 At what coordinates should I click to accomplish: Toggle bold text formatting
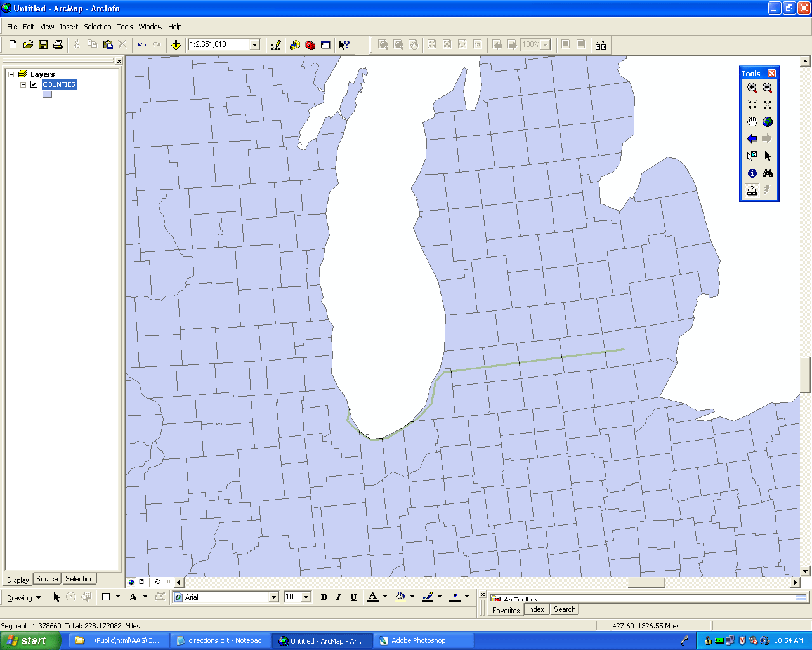pos(324,597)
